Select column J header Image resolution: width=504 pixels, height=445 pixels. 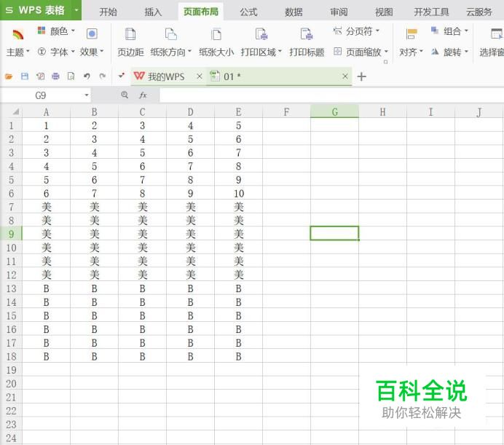[x=479, y=112]
